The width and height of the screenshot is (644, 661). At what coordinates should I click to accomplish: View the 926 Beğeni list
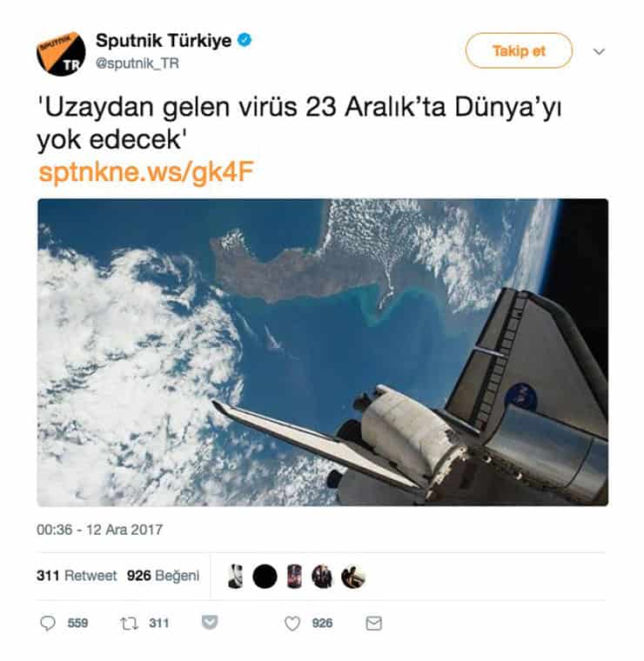(x=163, y=576)
